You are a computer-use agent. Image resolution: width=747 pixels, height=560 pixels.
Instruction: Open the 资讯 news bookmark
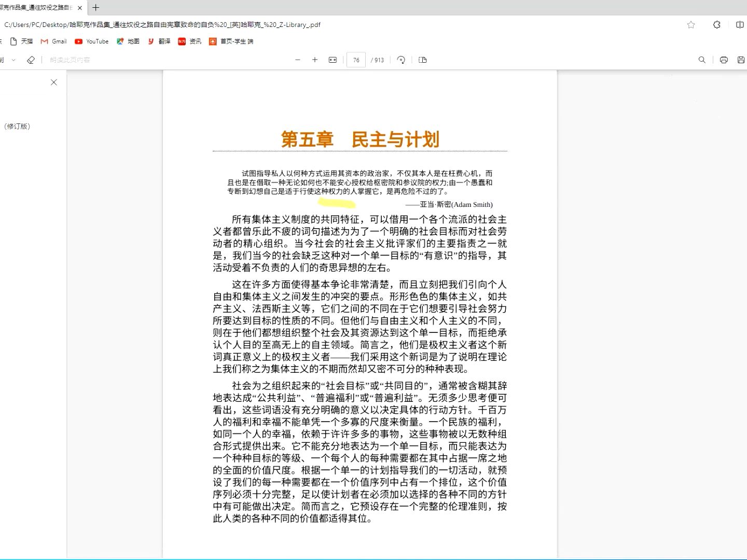point(190,41)
